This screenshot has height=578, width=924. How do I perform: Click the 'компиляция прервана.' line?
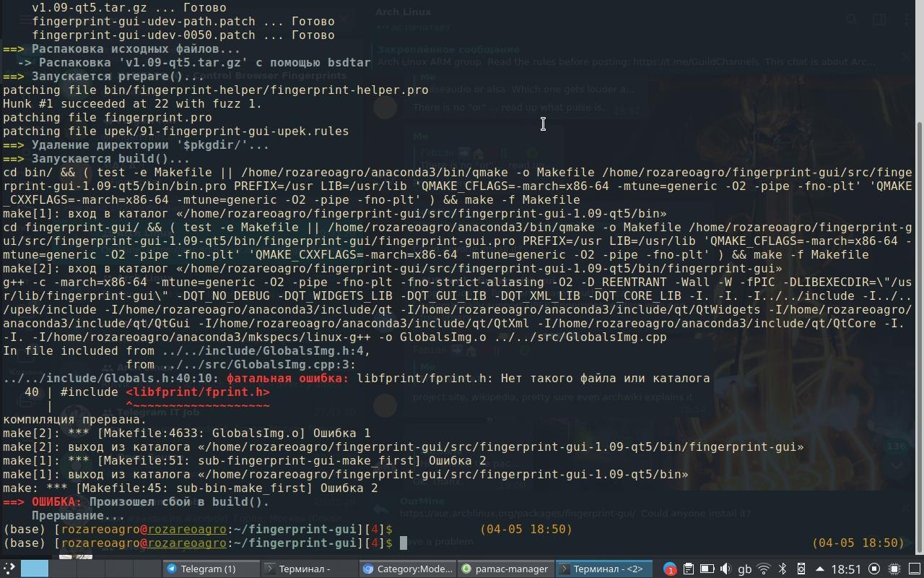pyautogui.click(x=75, y=419)
